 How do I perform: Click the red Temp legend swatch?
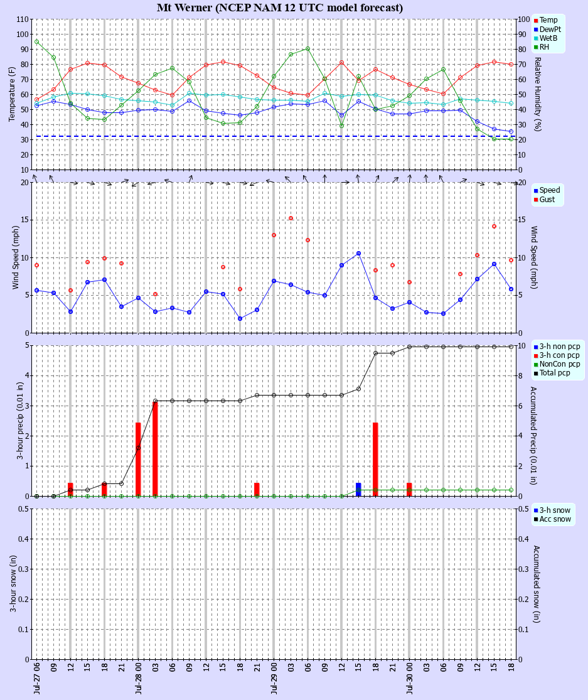[535, 21]
